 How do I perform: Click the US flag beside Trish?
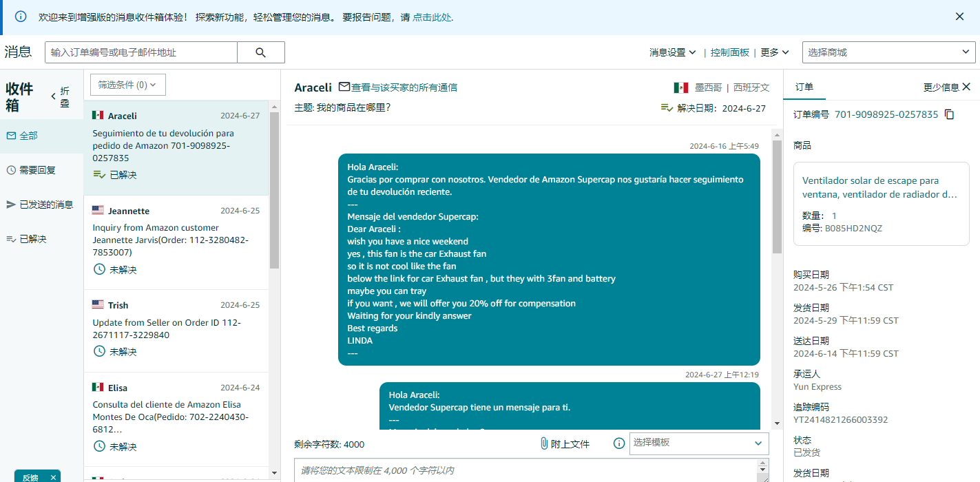(98, 305)
